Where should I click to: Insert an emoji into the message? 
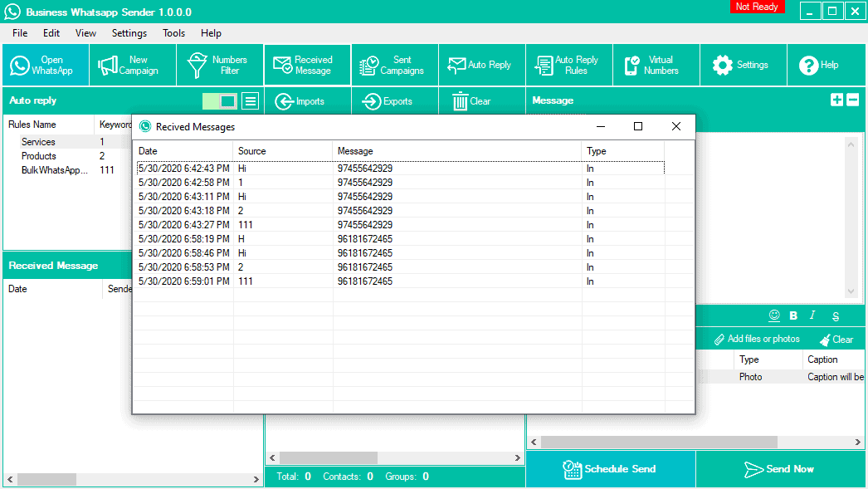[774, 315]
